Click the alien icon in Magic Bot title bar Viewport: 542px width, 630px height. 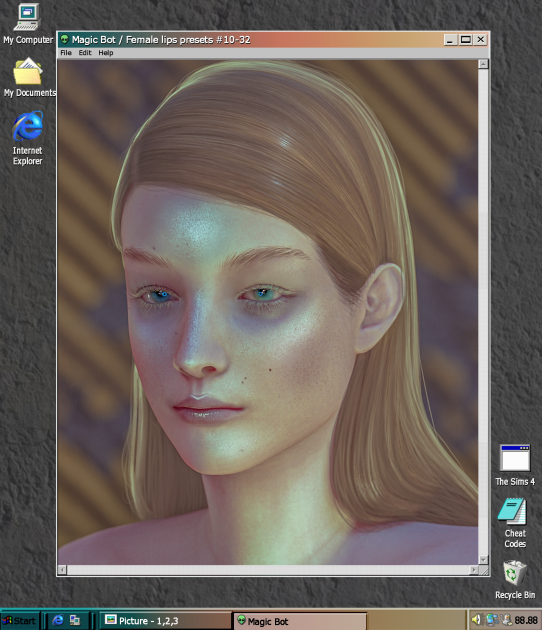(65, 39)
